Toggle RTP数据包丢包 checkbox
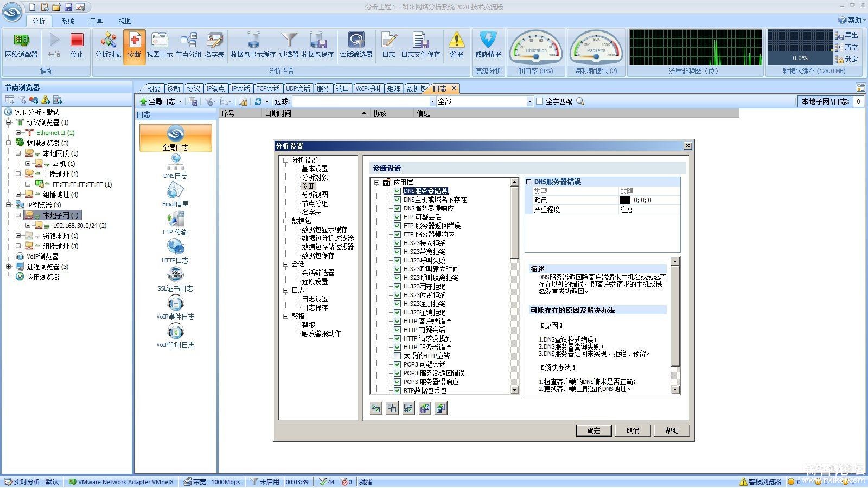The image size is (868, 488). click(397, 390)
